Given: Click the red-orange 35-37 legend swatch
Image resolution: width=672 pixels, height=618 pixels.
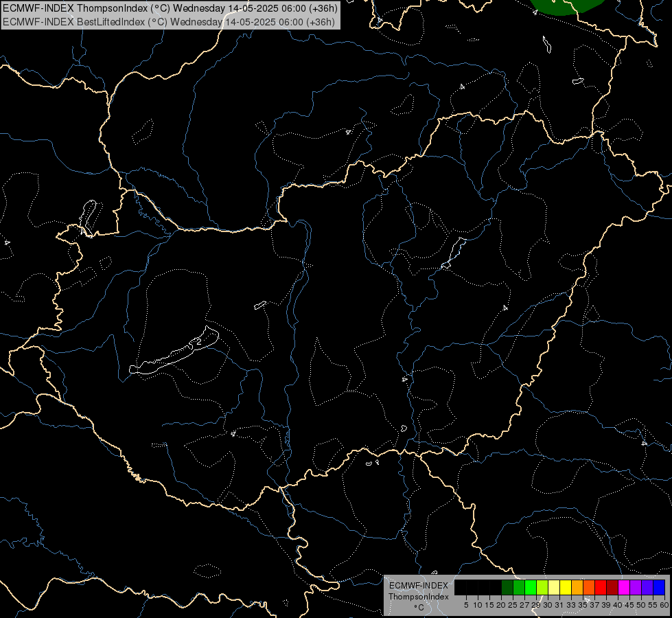Looking at the screenshot, I should tap(589, 587).
